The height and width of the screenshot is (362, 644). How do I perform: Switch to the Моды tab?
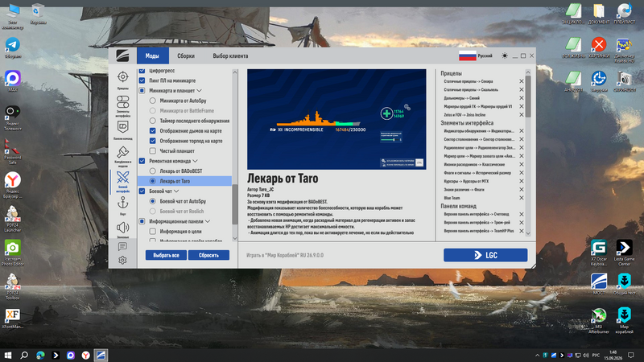click(152, 56)
